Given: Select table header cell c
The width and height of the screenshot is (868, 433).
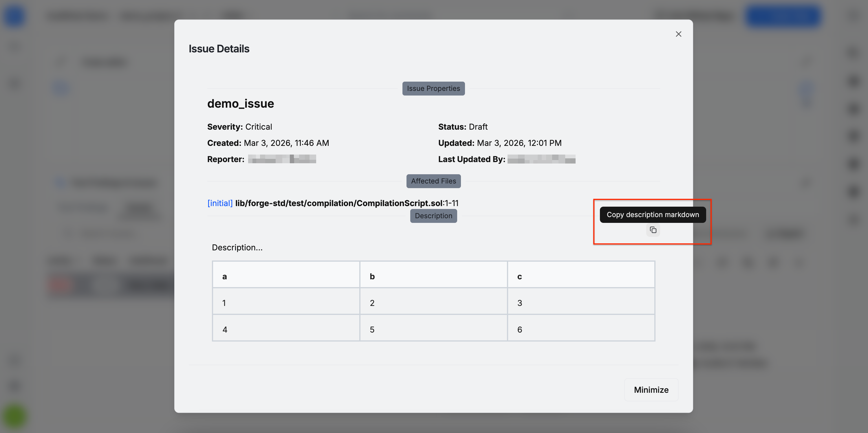Looking at the screenshot, I should tap(581, 276).
